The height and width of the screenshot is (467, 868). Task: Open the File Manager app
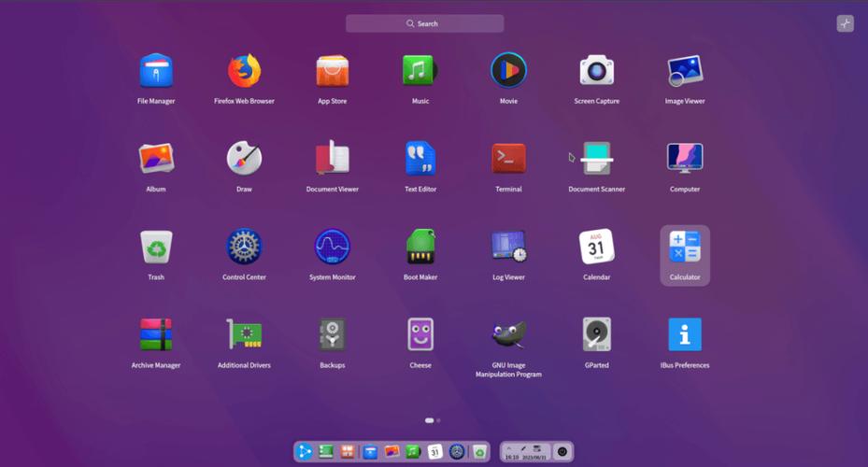(x=156, y=71)
